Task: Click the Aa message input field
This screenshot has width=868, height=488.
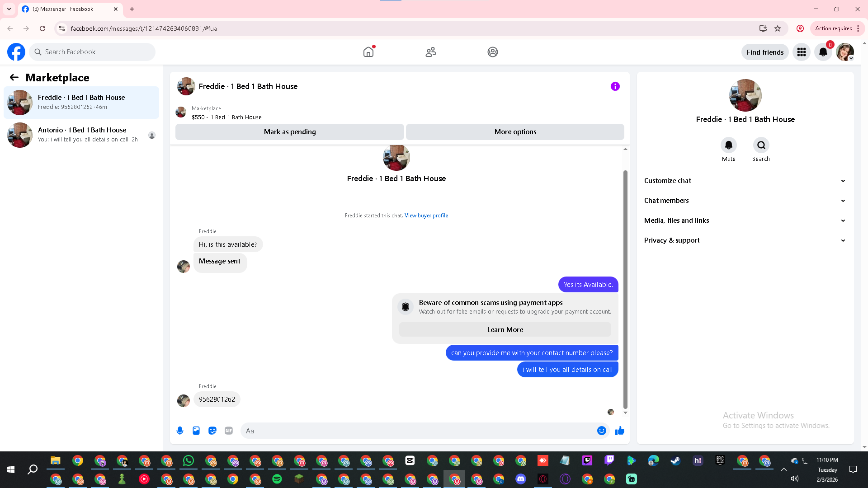Action: click(x=416, y=431)
